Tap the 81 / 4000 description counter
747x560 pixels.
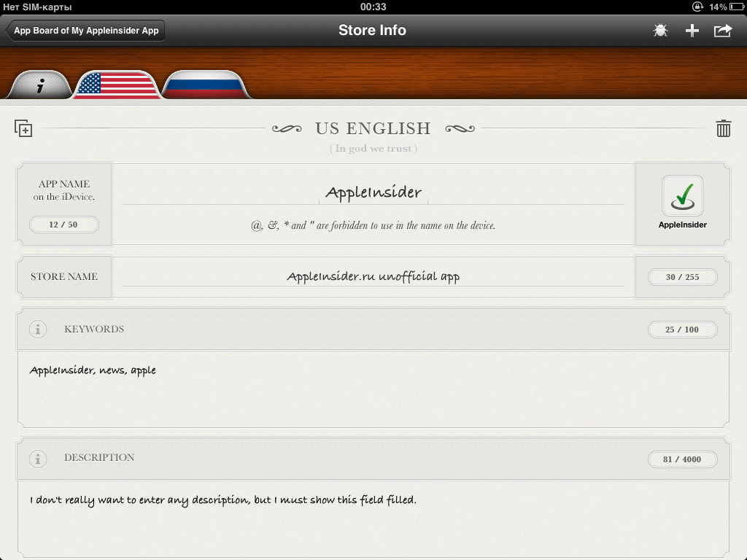tap(682, 459)
